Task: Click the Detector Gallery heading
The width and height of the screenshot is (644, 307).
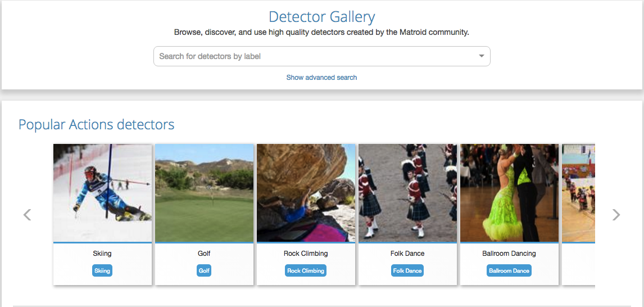Action: tap(321, 17)
